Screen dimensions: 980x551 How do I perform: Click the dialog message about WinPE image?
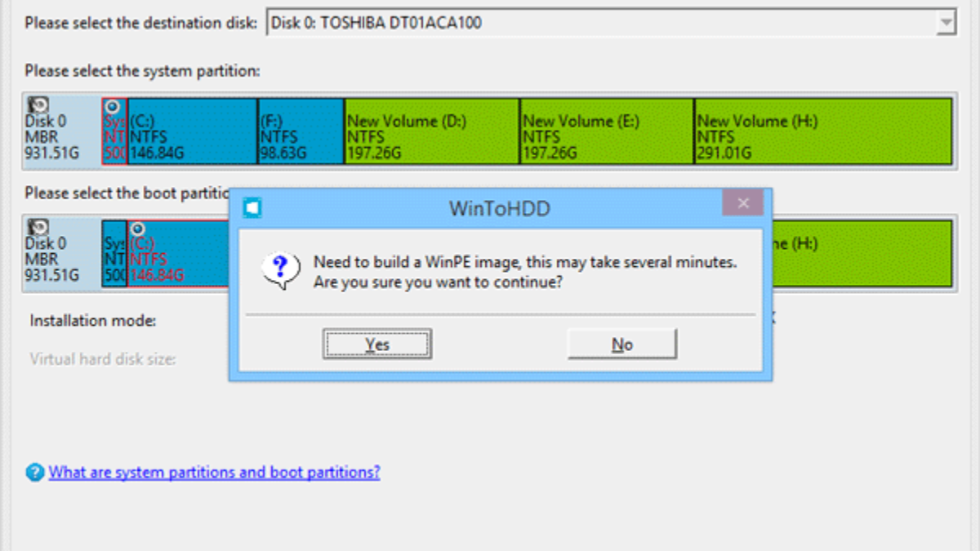point(526,273)
